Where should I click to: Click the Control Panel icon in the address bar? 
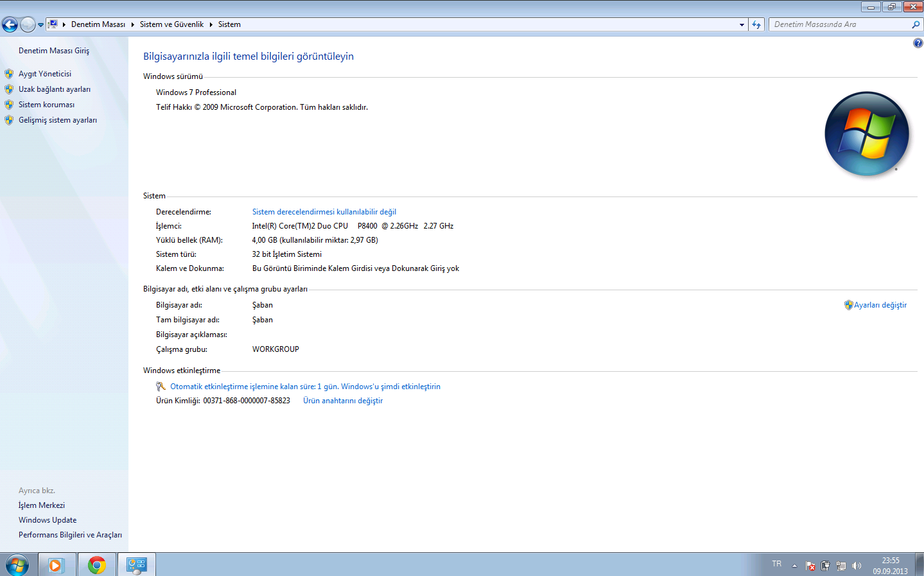point(53,24)
